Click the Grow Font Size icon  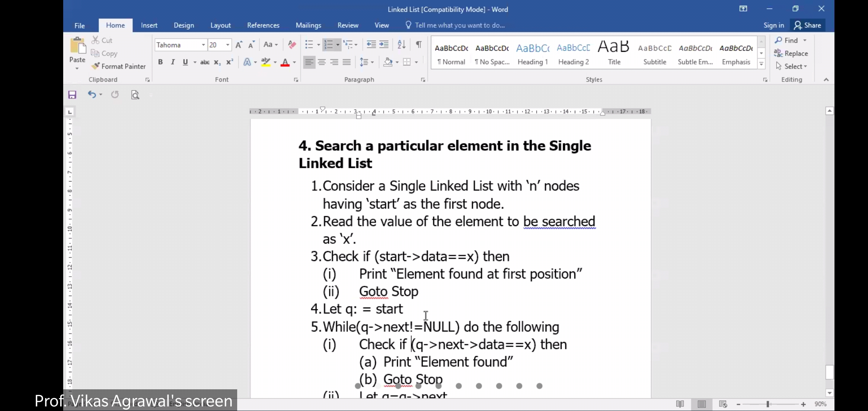point(239,45)
